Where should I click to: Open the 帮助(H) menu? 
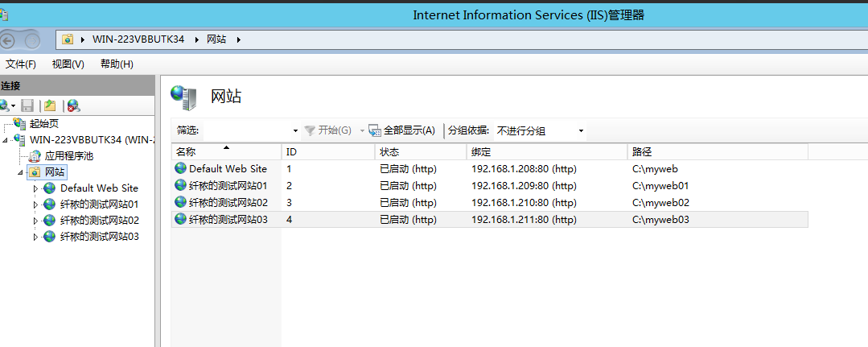point(117,64)
